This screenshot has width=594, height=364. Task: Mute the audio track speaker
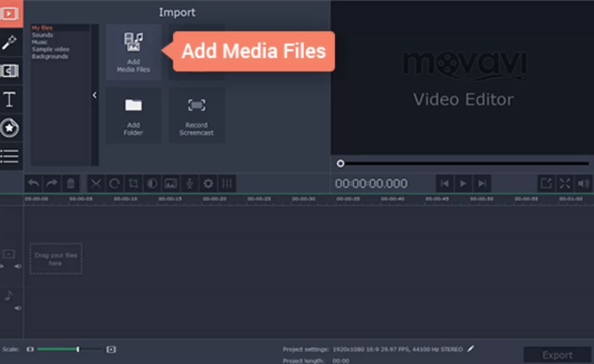[18, 308]
